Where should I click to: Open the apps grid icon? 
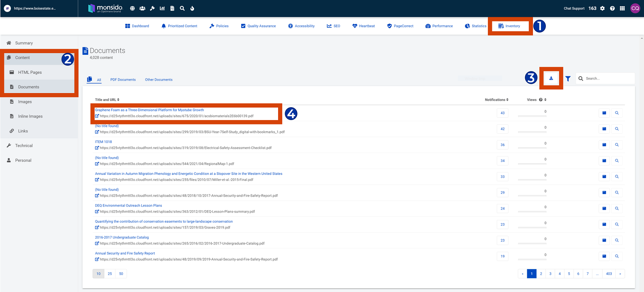click(622, 8)
